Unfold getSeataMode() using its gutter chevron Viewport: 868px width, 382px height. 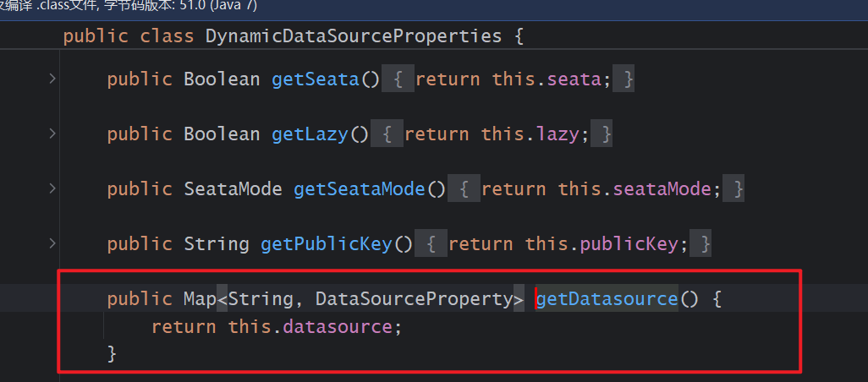point(52,188)
